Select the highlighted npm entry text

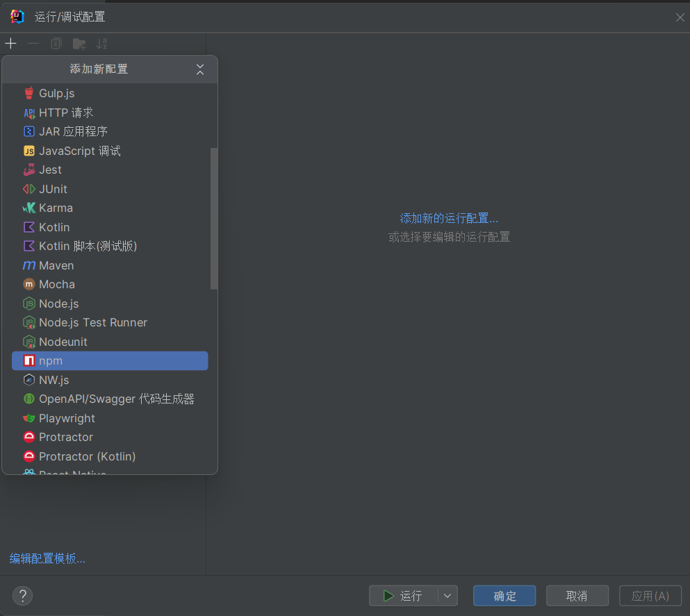click(51, 361)
